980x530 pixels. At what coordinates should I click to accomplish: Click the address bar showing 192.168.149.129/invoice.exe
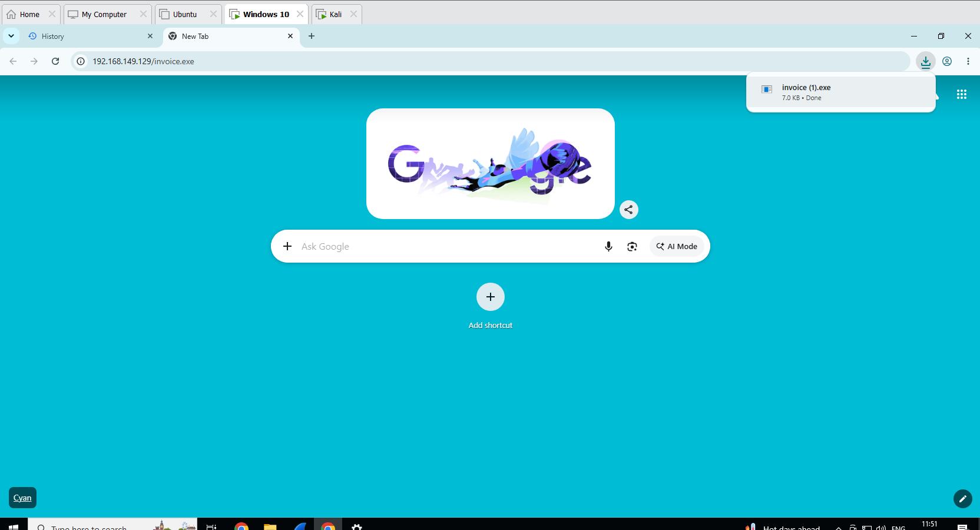pyautogui.click(x=490, y=61)
